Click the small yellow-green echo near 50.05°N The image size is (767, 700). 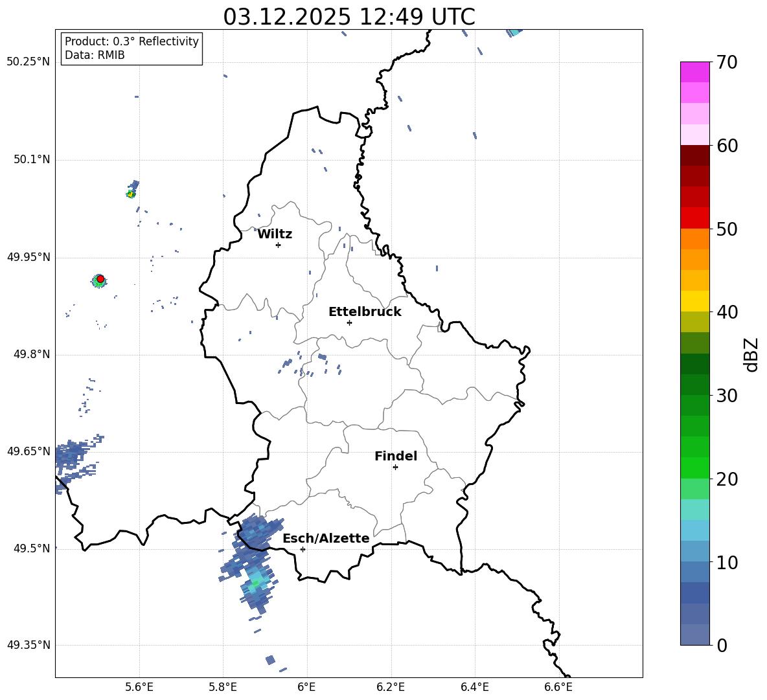(x=130, y=194)
